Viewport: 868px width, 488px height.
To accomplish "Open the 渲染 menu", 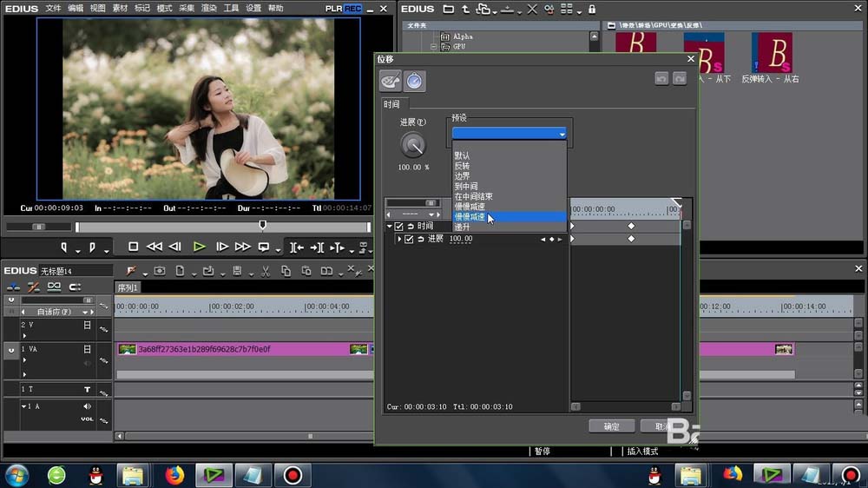I will (208, 9).
